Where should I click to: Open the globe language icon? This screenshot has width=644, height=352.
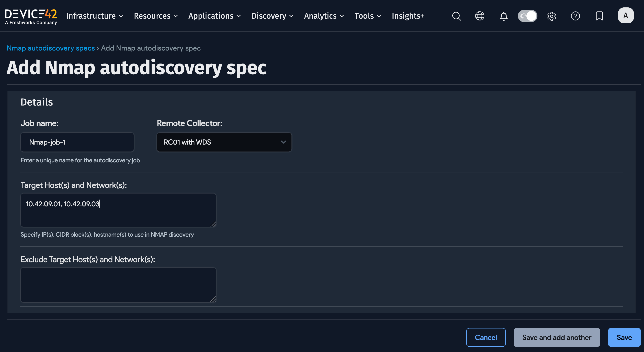coord(480,16)
